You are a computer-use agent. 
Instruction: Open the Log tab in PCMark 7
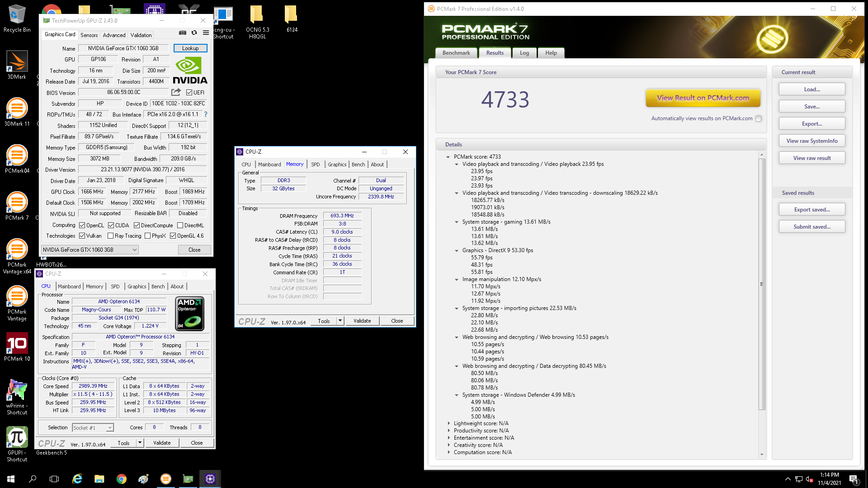(x=524, y=53)
